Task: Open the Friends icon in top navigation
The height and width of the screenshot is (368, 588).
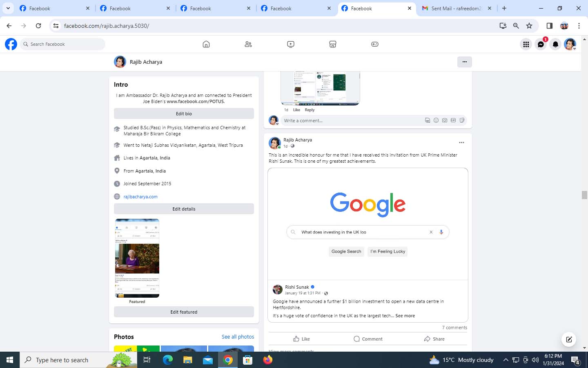Action: pos(248,44)
